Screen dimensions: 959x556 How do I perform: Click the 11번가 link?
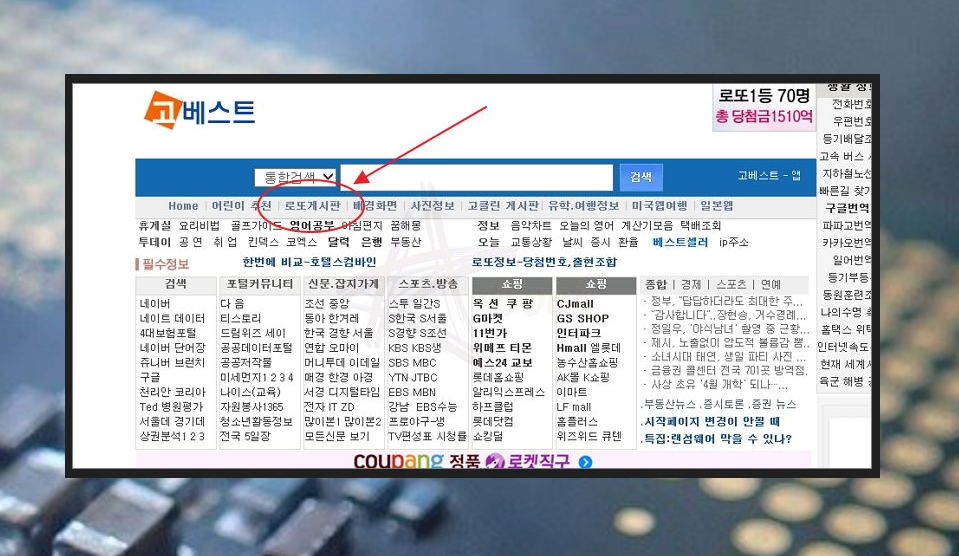pyautogui.click(x=489, y=333)
